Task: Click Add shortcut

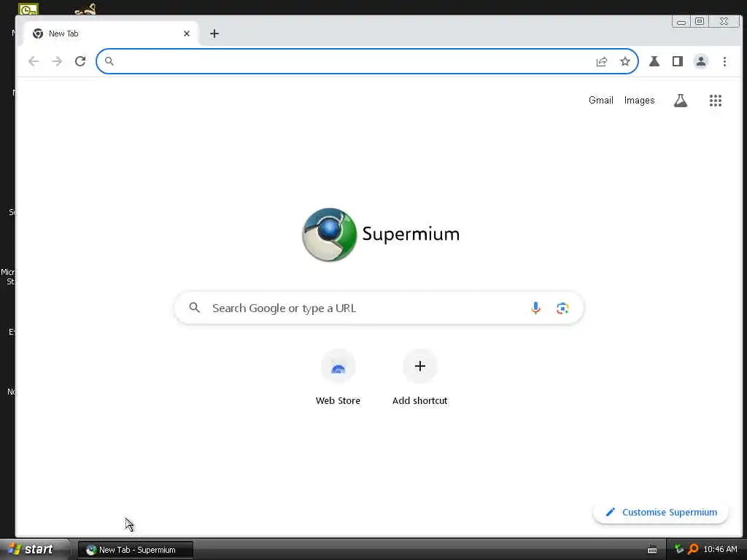Action: click(x=419, y=378)
